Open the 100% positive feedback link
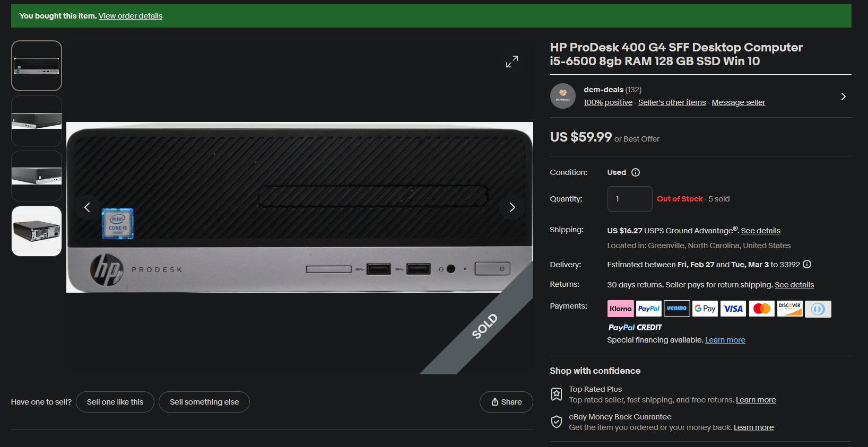Screen dimensions: 868x447 pos(608,102)
